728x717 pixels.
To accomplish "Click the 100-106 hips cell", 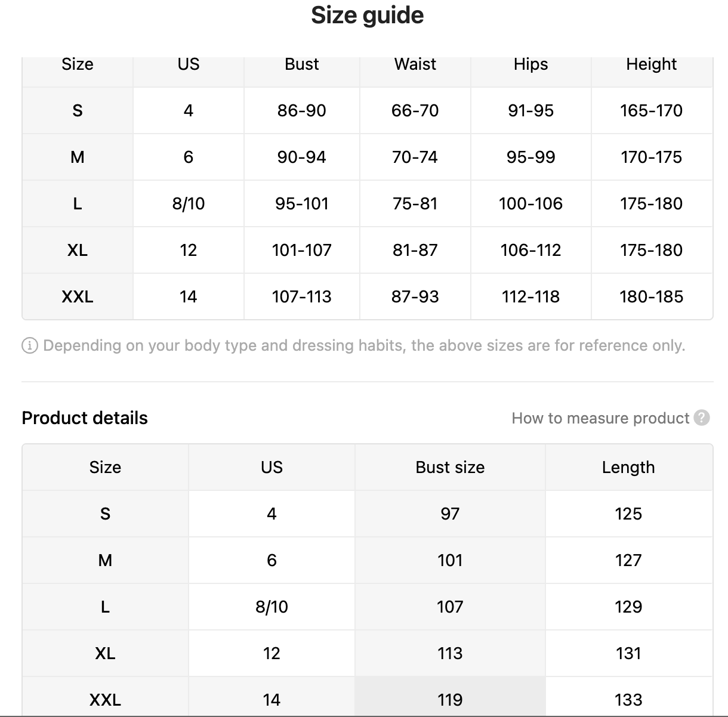I will click(530, 203).
